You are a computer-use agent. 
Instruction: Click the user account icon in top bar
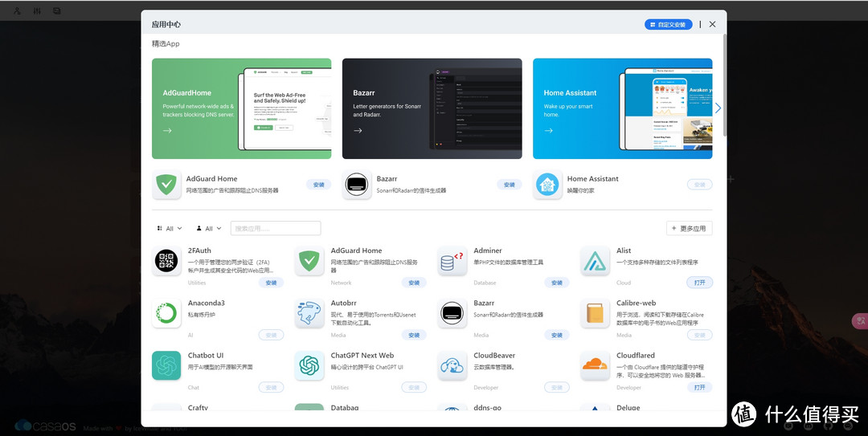coord(17,10)
